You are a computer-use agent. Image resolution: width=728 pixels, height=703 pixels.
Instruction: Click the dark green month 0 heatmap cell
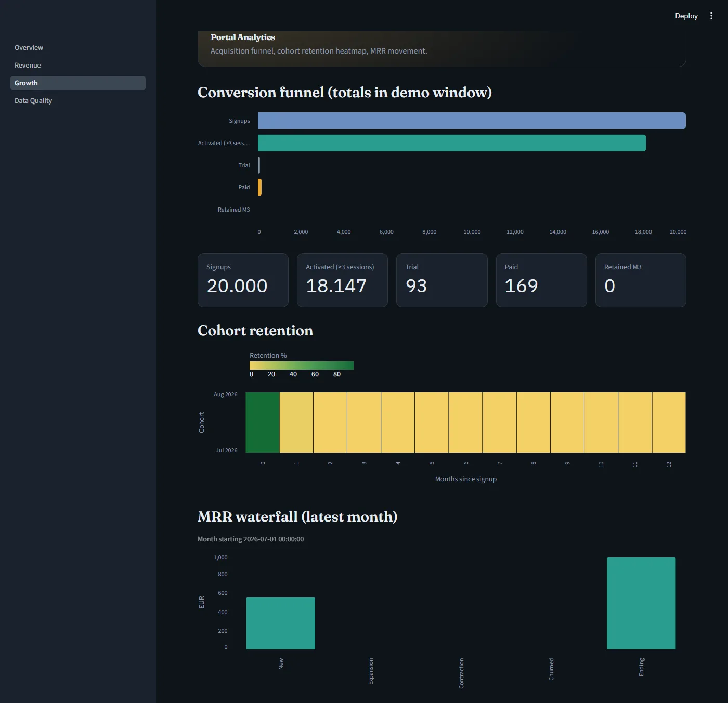click(x=263, y=422)
